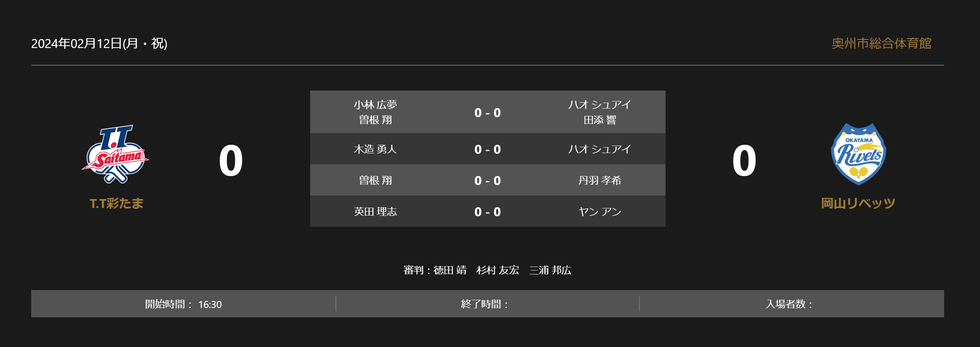Screen dimensions: 980x347
Task: Open the T.T彩たま team name link
Action: [x=116, y=203]
